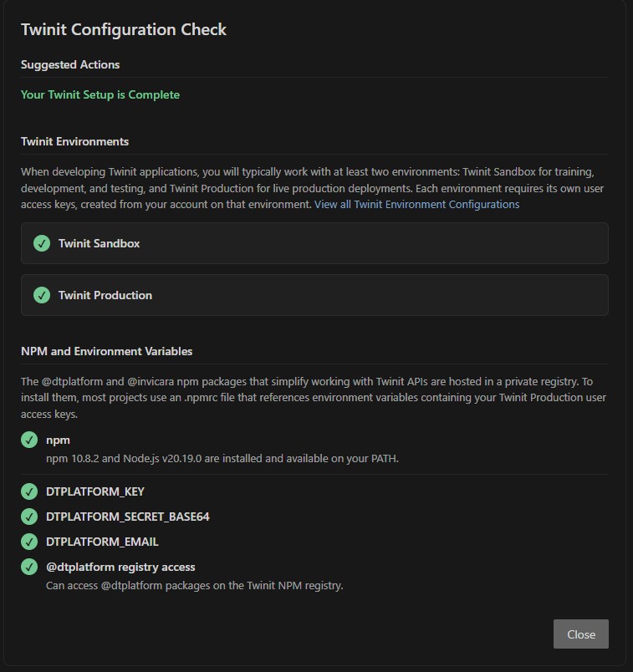Click the '@dtplatform registry access' label
Image resolution: width=633 pixels, height=672 pixels.
point(120,567)
